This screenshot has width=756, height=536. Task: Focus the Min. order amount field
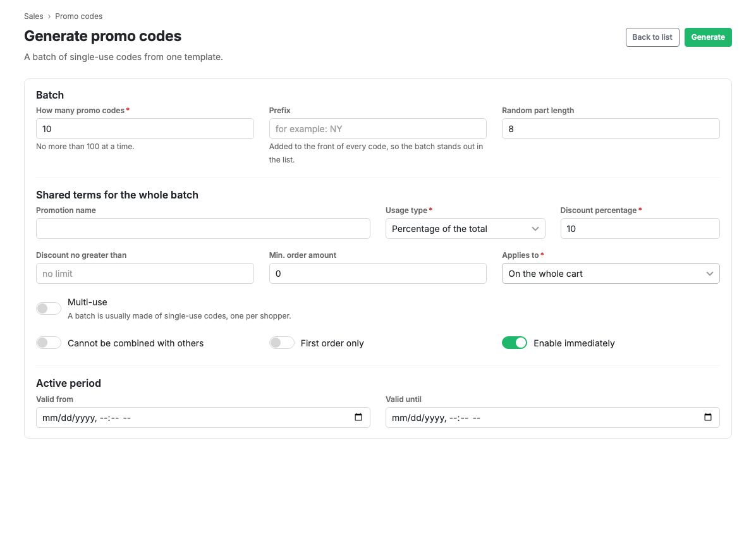[x=377, y=273]
